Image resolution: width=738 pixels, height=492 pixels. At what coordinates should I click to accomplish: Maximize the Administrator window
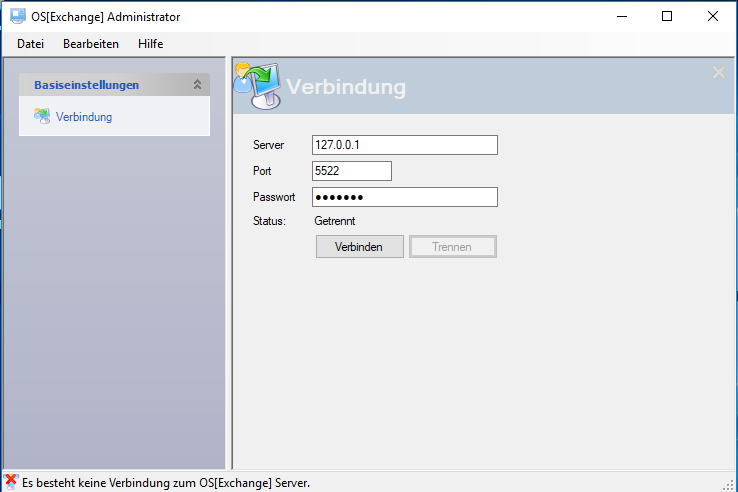667,16
